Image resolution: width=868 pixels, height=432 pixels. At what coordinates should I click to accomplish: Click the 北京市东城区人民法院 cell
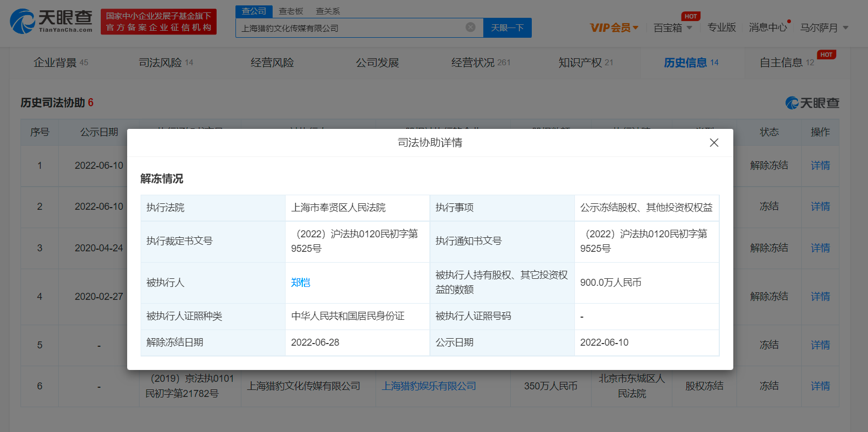[x=631, y=386]
